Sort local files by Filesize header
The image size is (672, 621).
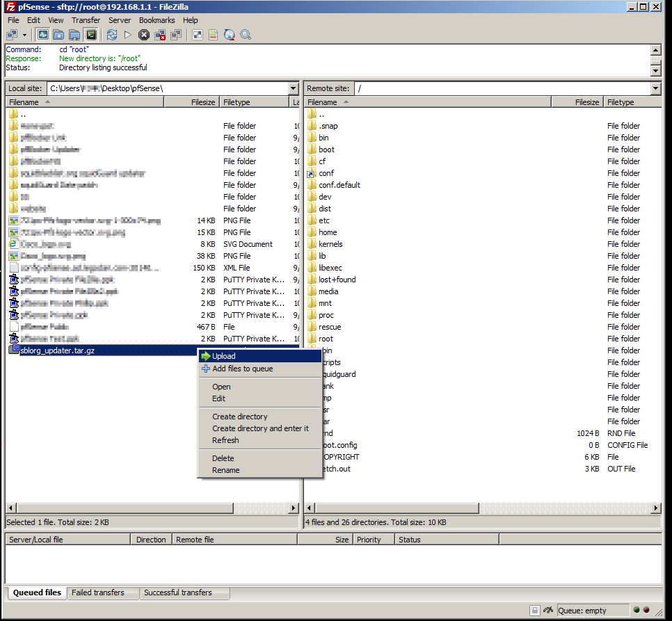[191, 102]
